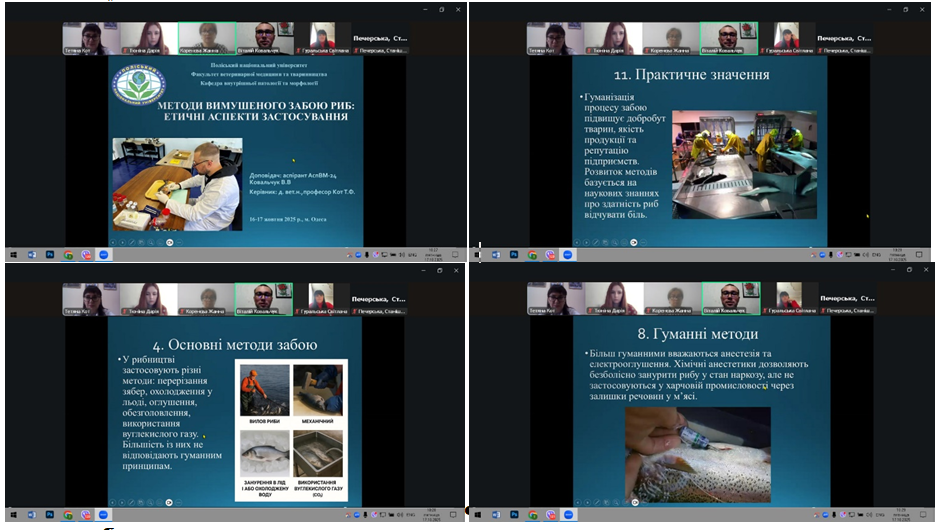Click Коренєва Жанна's video in title slide window

point(206,39)
